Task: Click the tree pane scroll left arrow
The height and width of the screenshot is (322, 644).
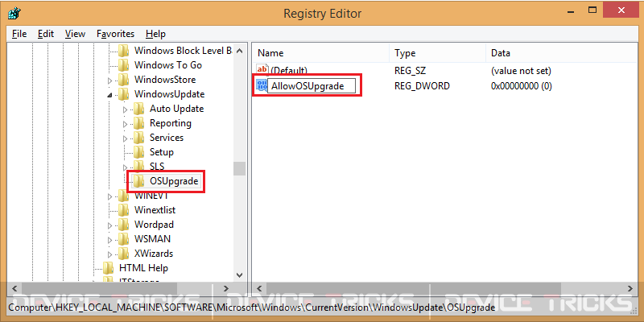Action: pyautogui.click(x=14, y=288)
